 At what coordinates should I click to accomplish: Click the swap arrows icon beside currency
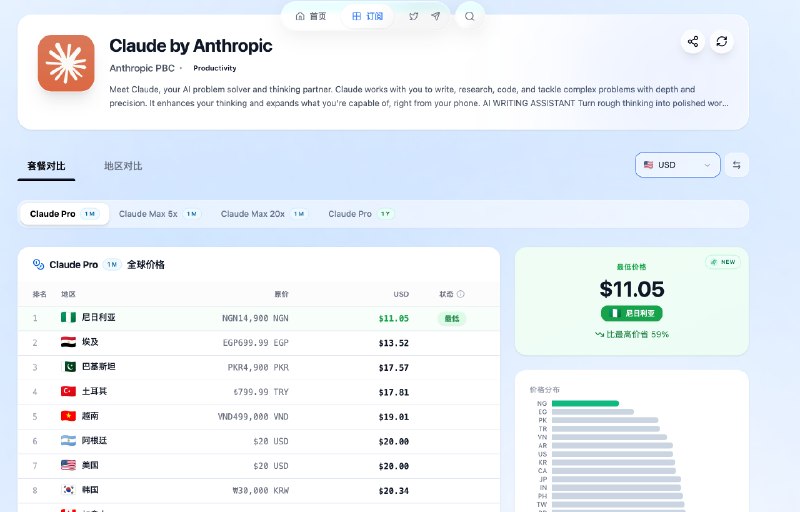click(736, 165)
